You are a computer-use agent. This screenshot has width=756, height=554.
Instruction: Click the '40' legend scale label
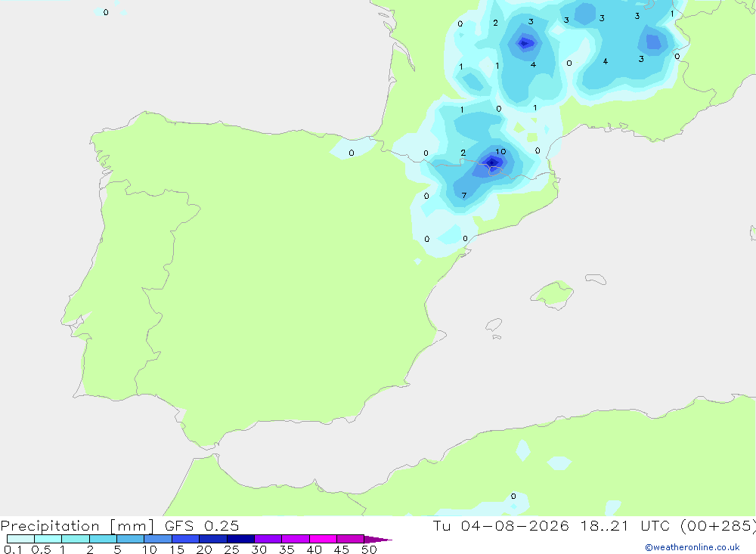point(314,549)
